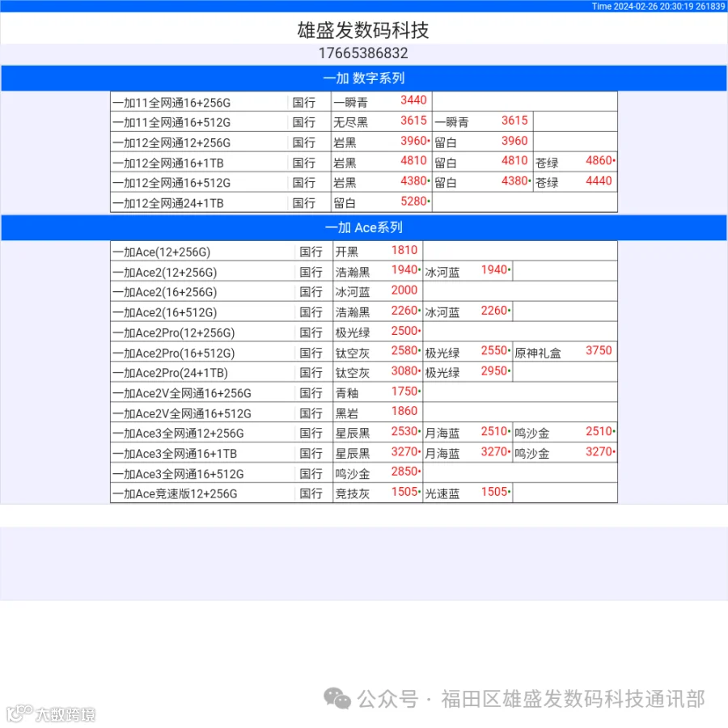Select the row 一加Ace3全网通16+1TB
The image size is (728, 728).
point(364,453)
